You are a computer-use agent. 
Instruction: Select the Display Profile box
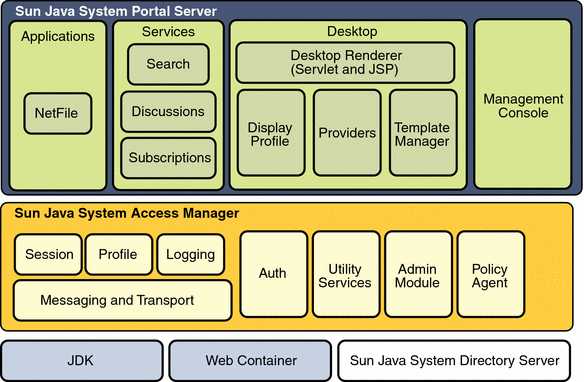pyautogui.click(x=271, y=133)
